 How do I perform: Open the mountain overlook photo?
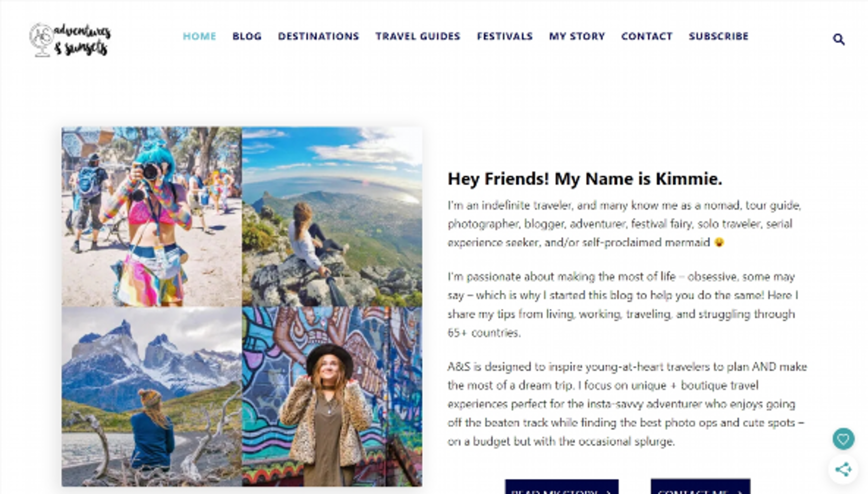(x=332, y=217)
